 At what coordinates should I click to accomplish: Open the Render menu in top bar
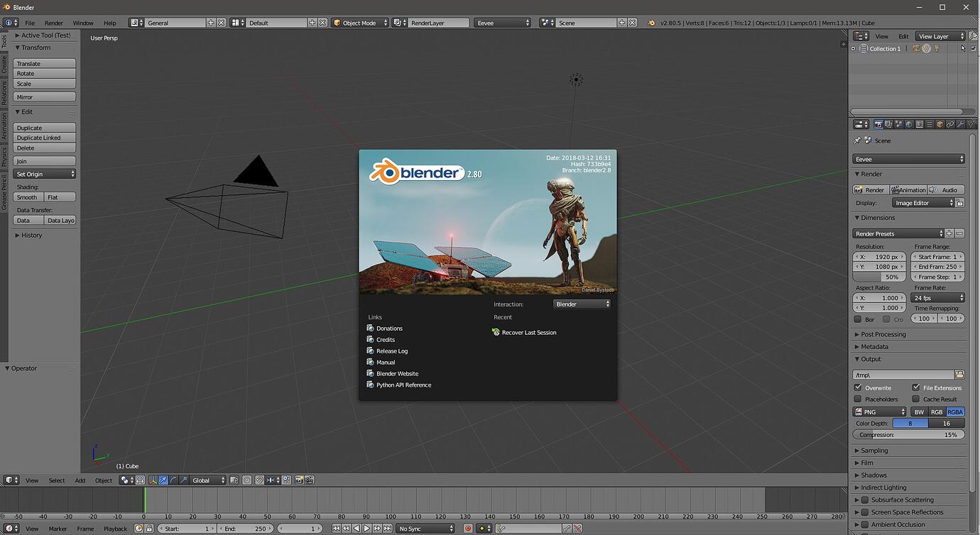click(54, 23)
